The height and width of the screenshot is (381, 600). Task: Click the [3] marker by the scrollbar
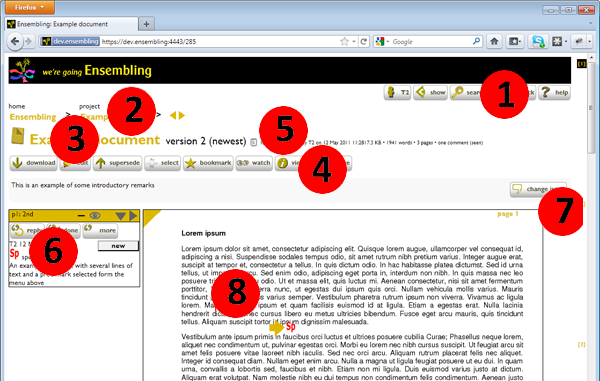click(x=581, y=345)
